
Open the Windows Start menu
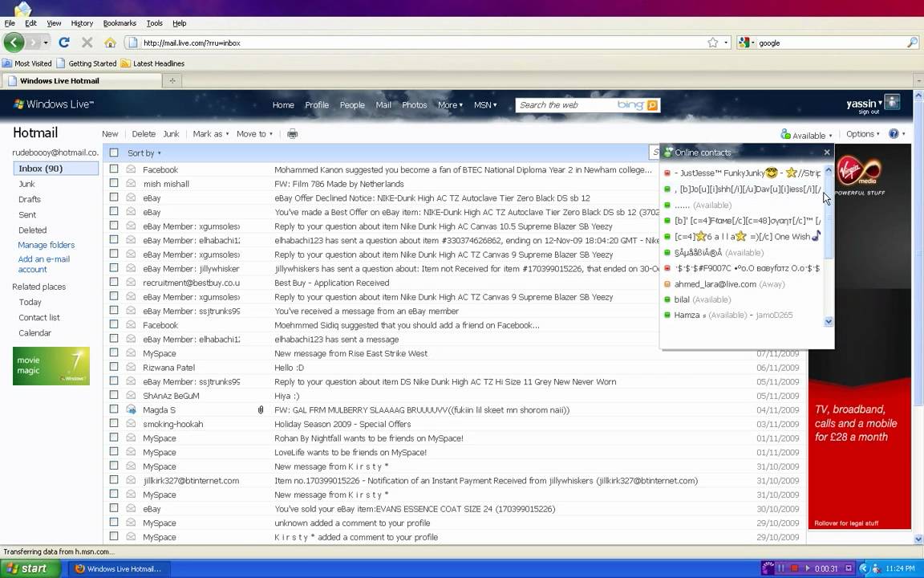click(30, 568)
